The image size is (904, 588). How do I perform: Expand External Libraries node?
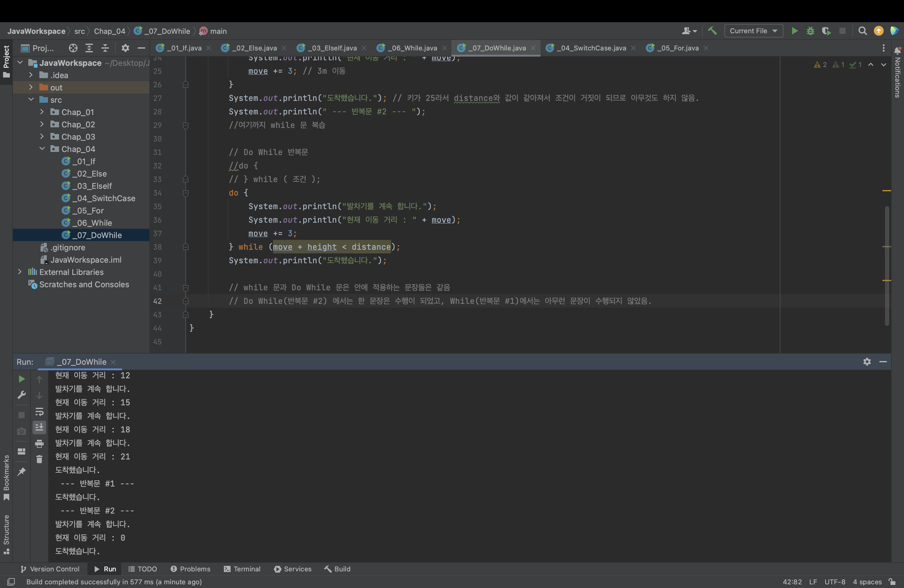(20, 272)
